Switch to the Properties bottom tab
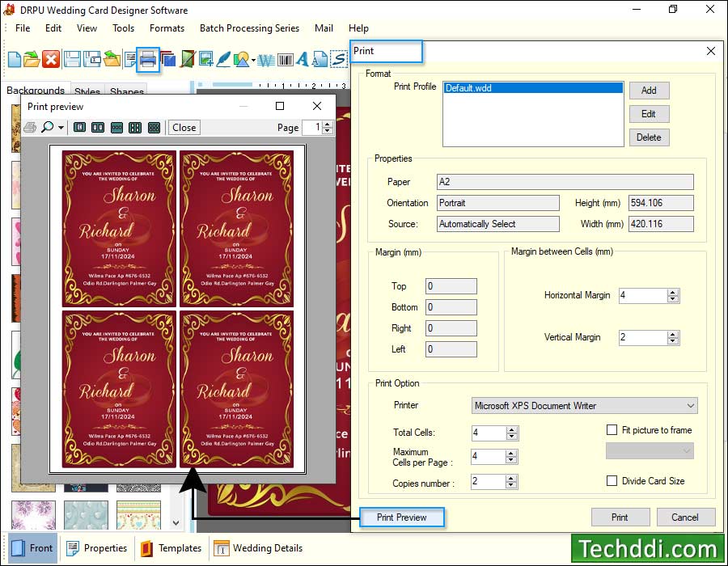Viewport: 728px width, 566px height. 96,548
